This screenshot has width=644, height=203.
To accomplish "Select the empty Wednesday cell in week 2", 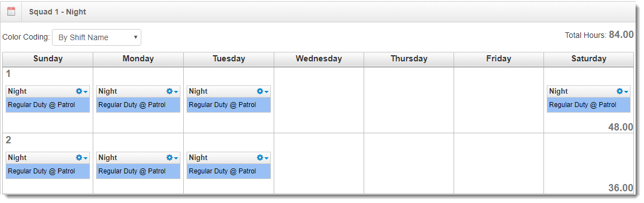I will (x=319, y=163).
